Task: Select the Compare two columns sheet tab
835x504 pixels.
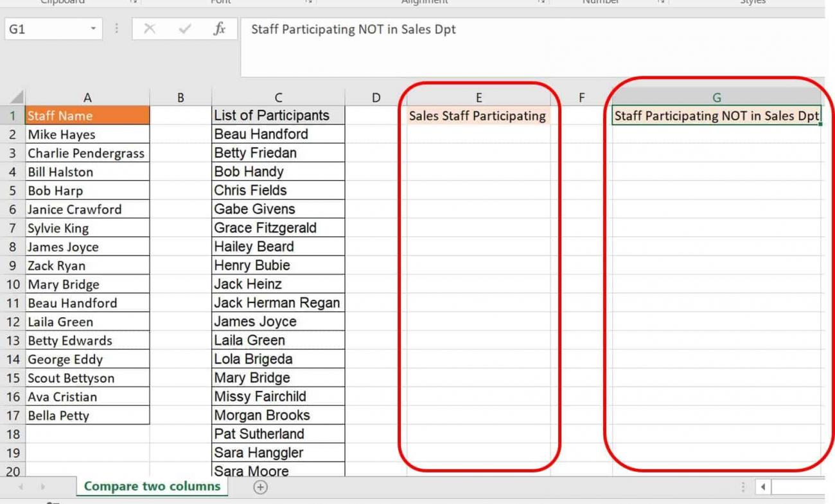Action: pos(152,487)
